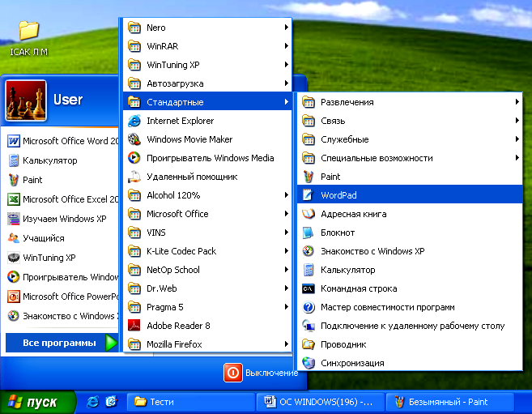Image resolution: width=532 pixels, height=414 pixels.
Task: Switch to the Тести taskbar window
Action: [x=191, y=402]
